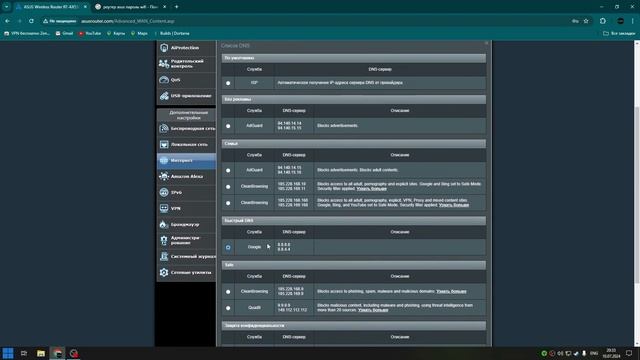Image resolution: width=640 pixels, height=360 pixels.
Task: Open the VPN bookmark in bookmarks bar
Action: pyautogui.click(x=27, y=33)
